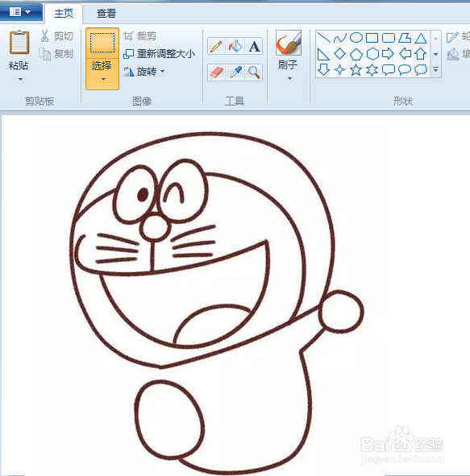Activate the rectangular 选择 tool icon
The width and height of the screenshot is (470, 476).
click(102, 43)
